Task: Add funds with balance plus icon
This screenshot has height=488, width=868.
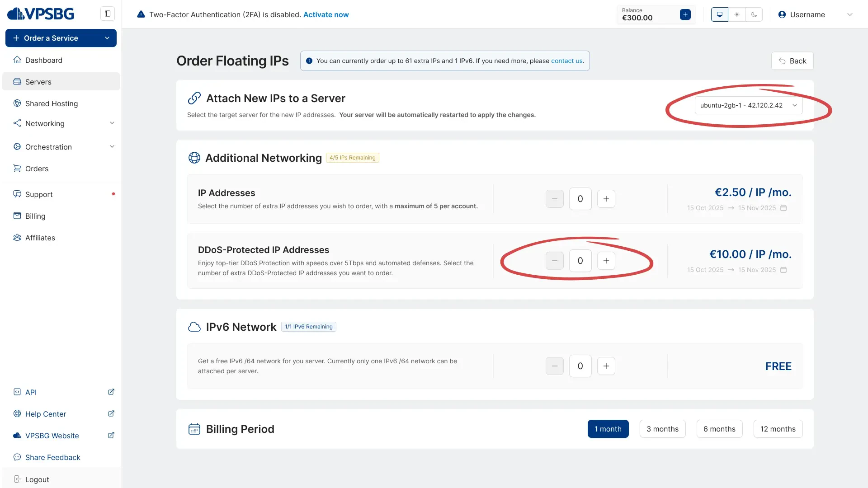Action: [685, 14]
